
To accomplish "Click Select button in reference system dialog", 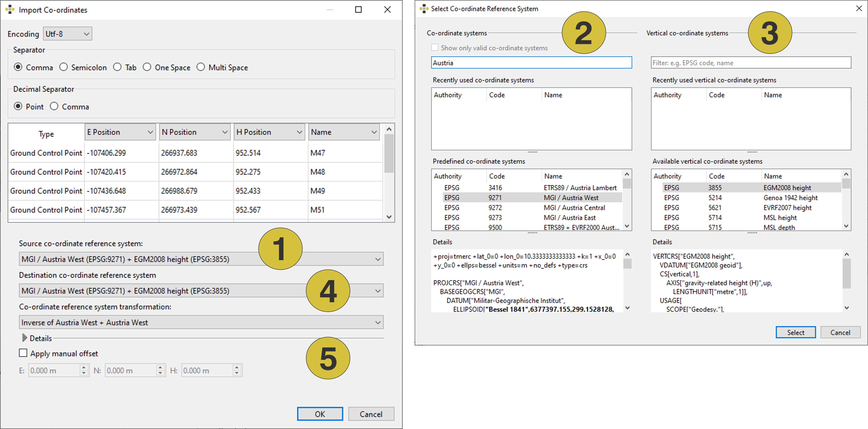I will click(x=796, y=332).
